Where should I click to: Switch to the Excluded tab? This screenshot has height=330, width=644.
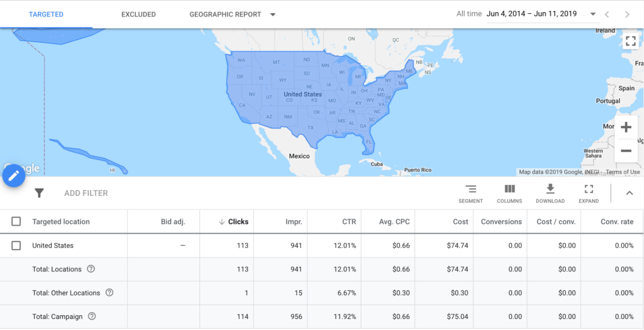(138, 14)
